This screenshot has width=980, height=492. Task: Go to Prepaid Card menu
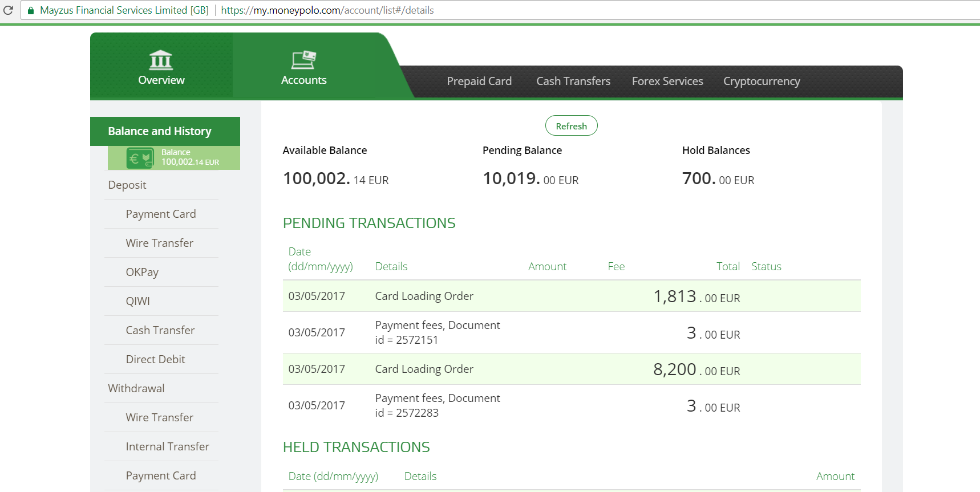(x=479, y=81)
